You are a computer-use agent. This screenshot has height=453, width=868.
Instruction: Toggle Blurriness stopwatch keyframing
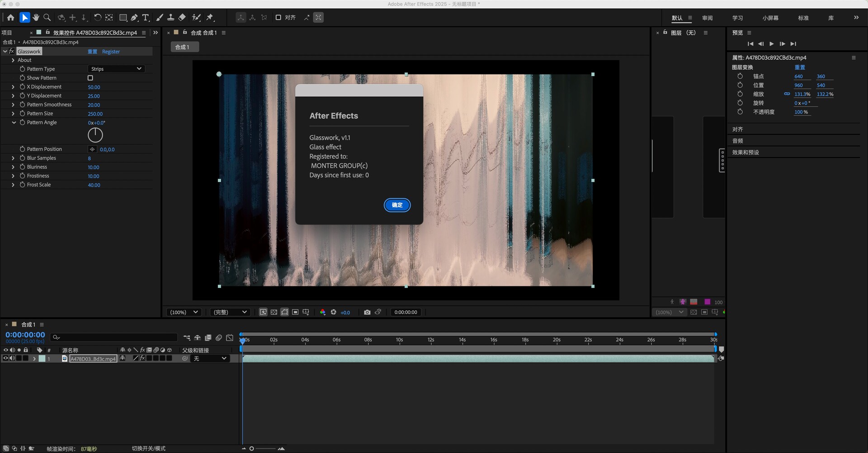coord(22,167)
